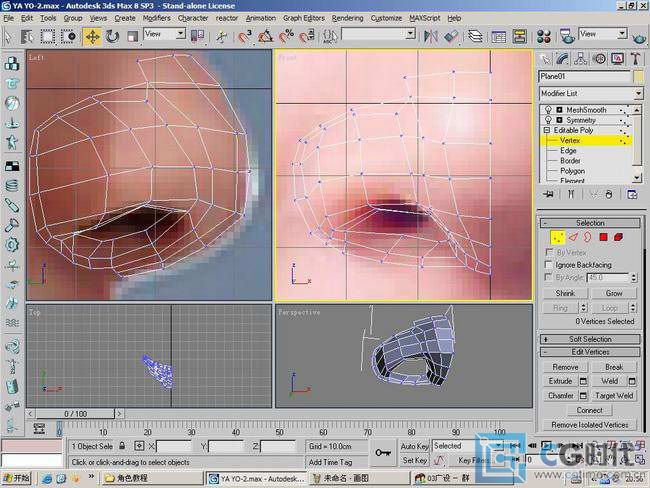Open Schematic View toolbar icon
The image size is (650, 488).
click(x=519, y=36)
